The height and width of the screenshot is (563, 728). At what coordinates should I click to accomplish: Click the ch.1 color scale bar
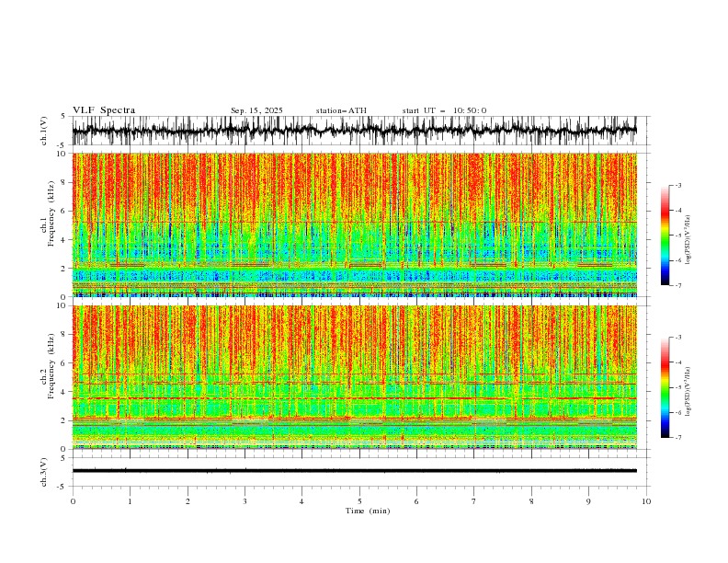(665, 236)
